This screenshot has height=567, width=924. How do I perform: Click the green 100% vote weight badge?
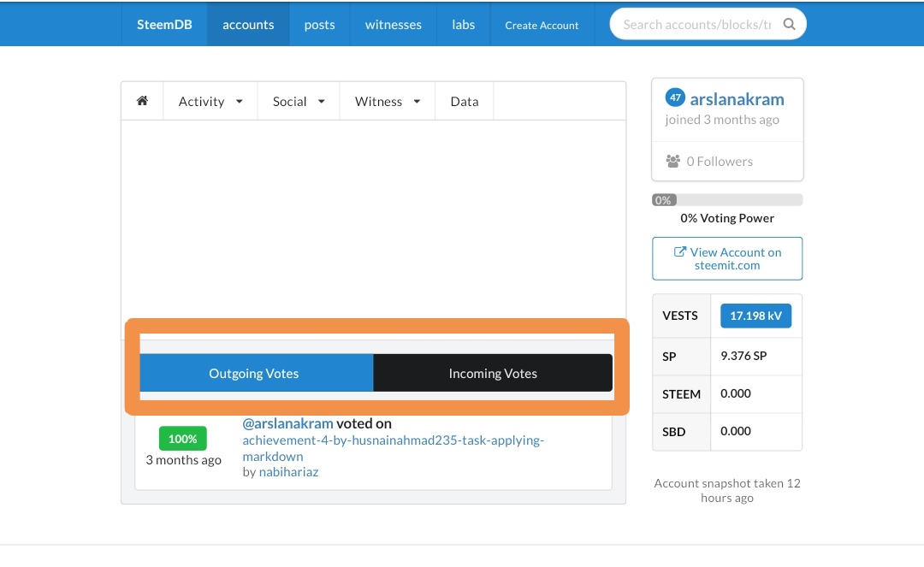click(x=183, y=439)
